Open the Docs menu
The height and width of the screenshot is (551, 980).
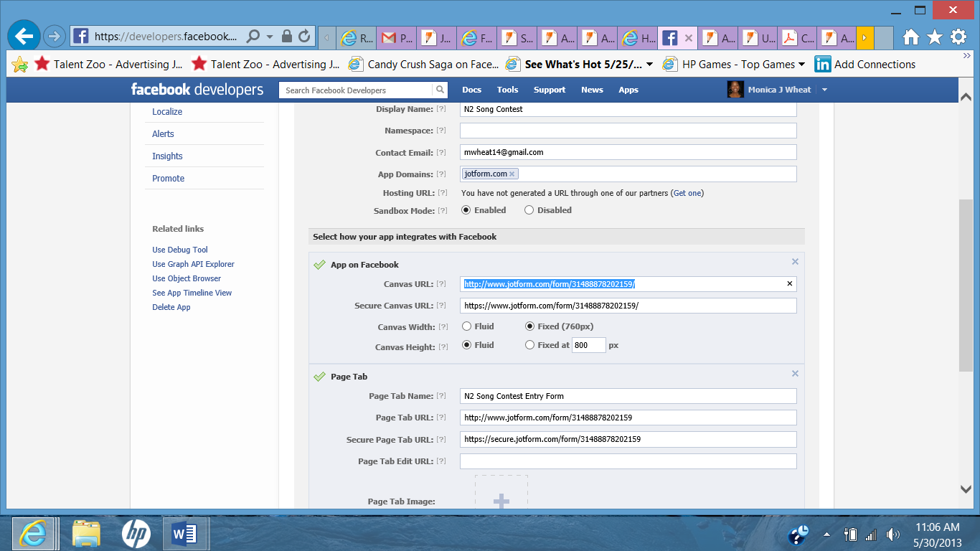click(x=471, y=90)
